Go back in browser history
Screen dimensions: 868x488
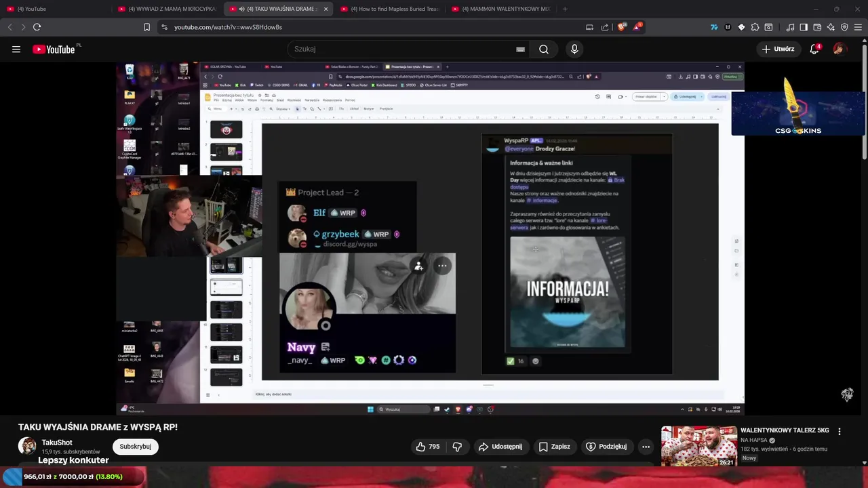(x=9, y=27)
